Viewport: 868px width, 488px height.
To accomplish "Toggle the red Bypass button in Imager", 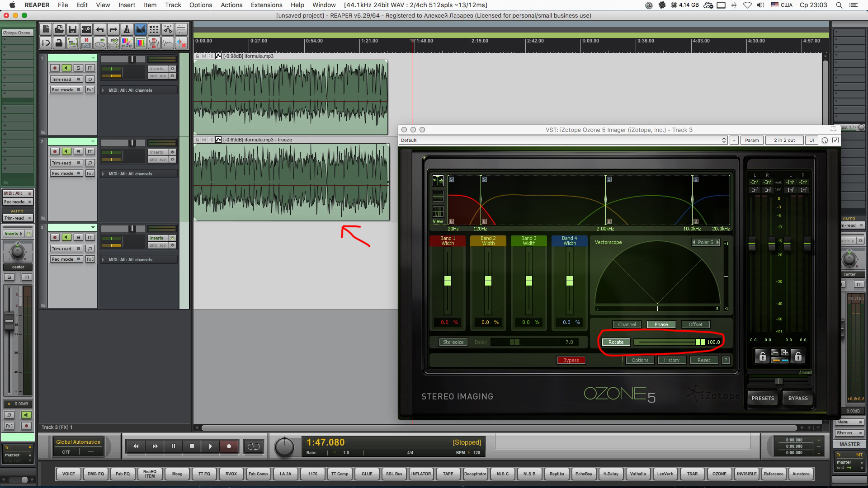I will click(x=571, y=360).
